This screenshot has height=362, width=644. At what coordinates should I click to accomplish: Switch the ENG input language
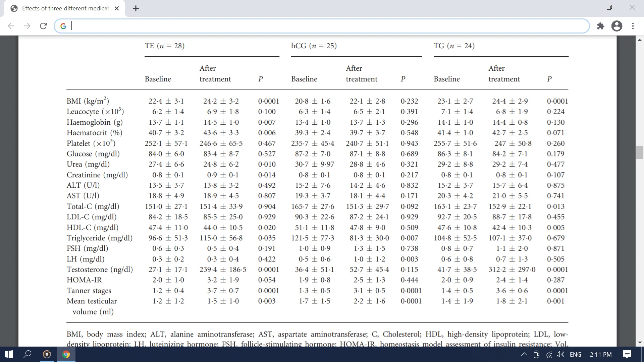coord(575,354)
